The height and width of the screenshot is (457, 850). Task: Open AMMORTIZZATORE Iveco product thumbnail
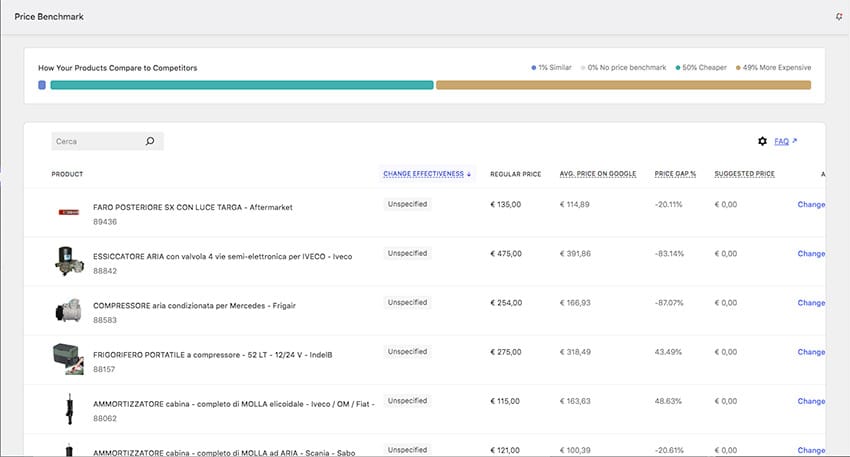[69, 409]
